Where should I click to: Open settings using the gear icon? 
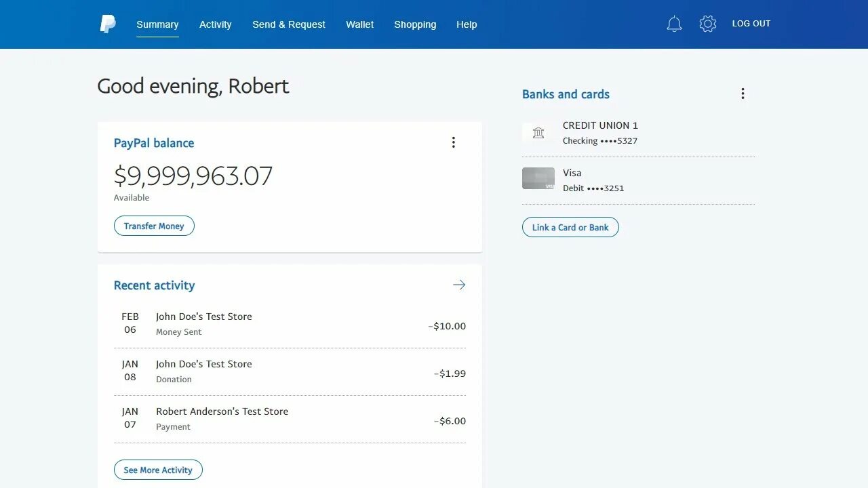click(707, 23)
